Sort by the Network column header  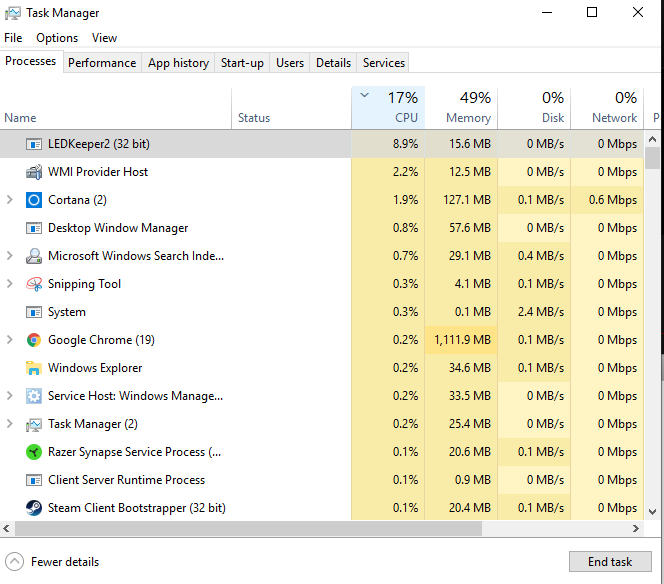607,108
